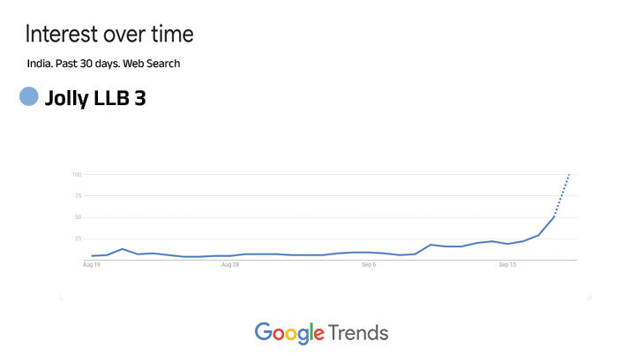Click the 50 label on the y-axis
This screenshot has height=356, width=644.
click(78, 217)
